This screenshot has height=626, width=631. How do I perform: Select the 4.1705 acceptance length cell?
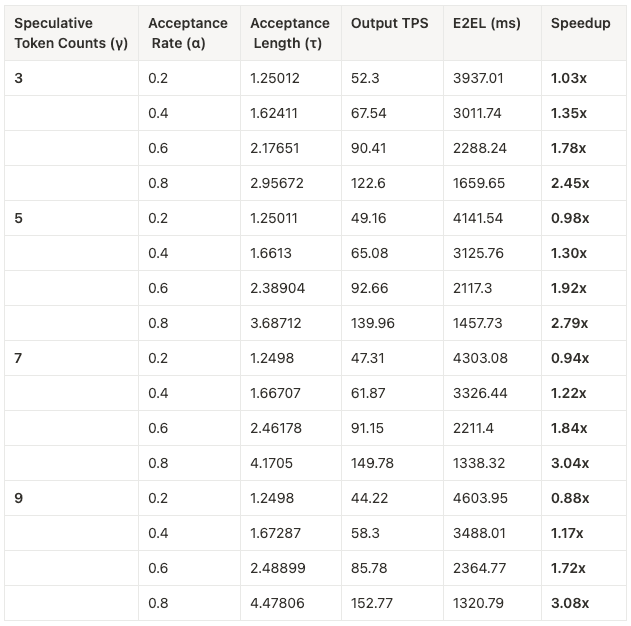(273, 463)
